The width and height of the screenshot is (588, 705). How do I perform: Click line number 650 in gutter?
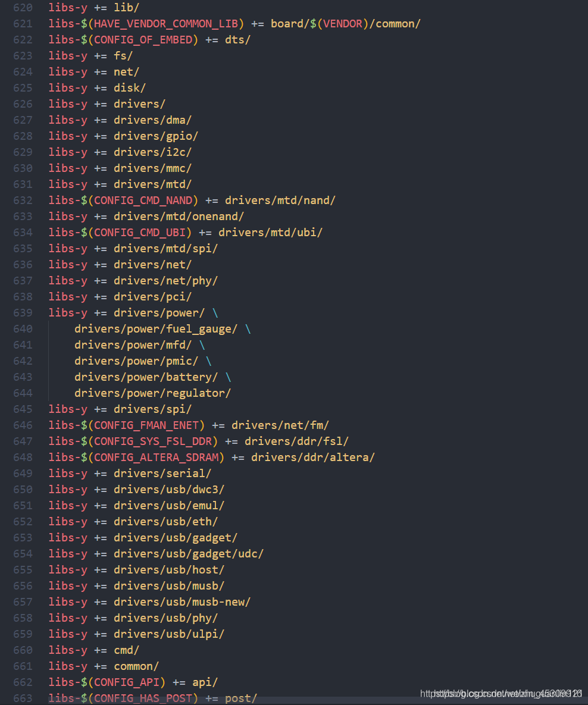[23, 490]
